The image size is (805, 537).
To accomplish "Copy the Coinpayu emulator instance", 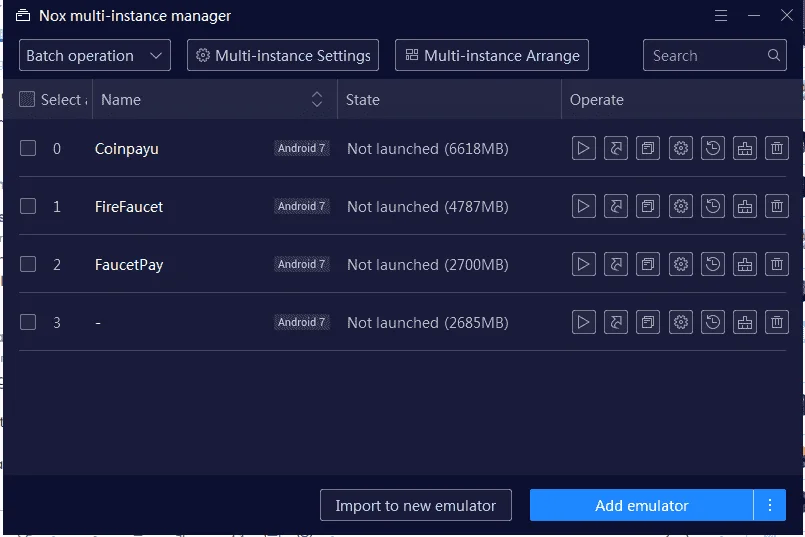I will point(648,148).
